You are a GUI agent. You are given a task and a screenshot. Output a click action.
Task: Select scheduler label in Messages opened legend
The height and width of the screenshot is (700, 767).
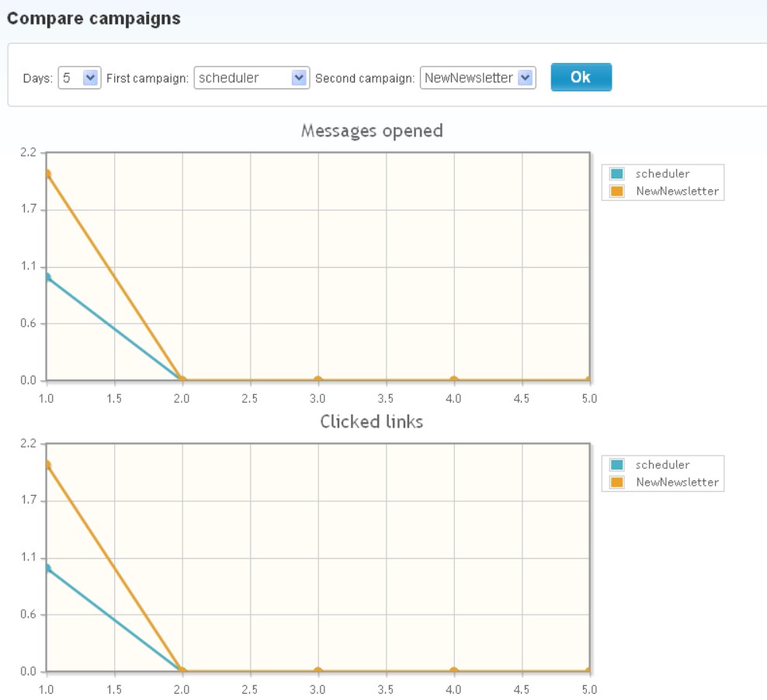click(662, 174)
